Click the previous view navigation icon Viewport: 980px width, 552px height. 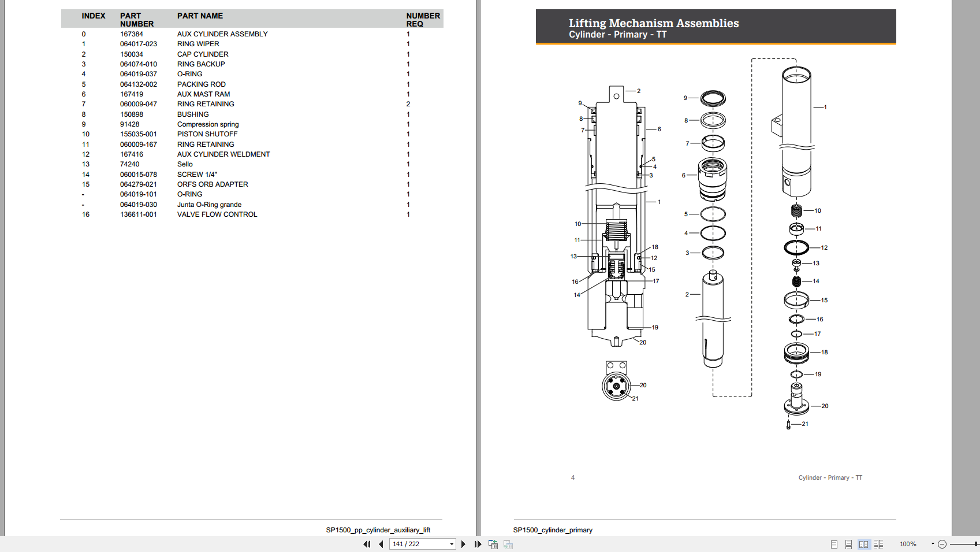click(x=493, y=544)
